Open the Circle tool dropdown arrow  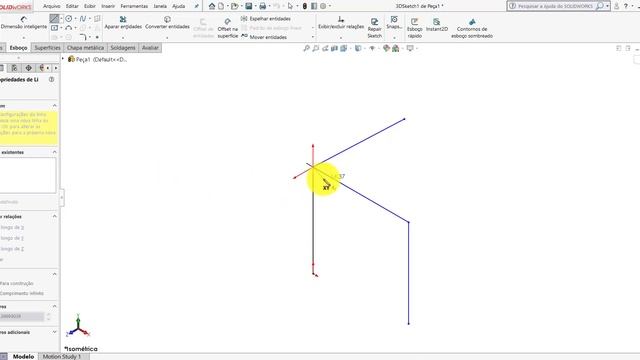pos(76,19)
